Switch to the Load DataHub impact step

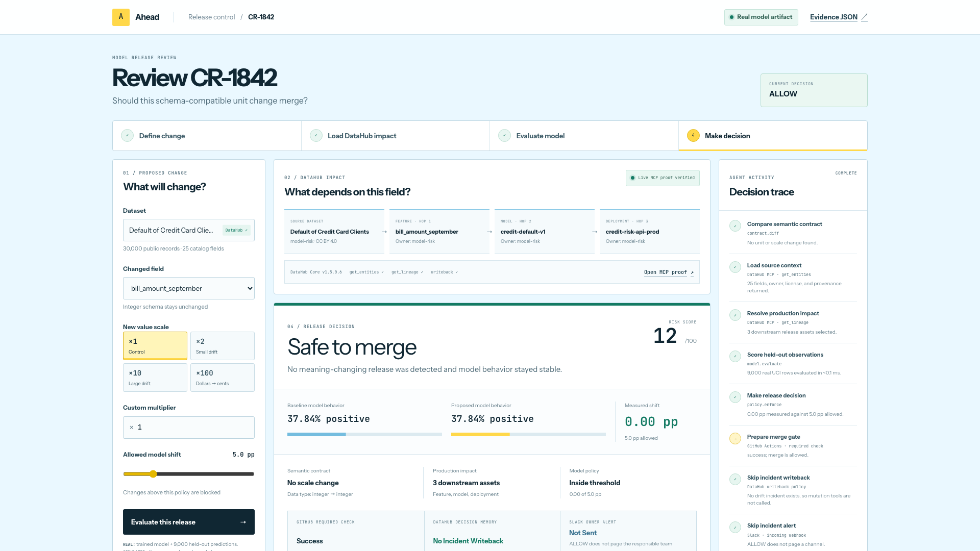coord(396,136)
